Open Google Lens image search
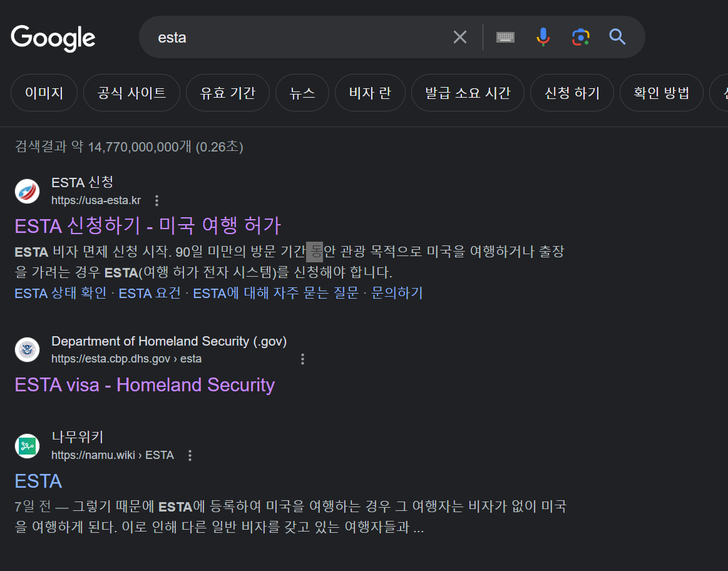 click(x=580, y=37)
